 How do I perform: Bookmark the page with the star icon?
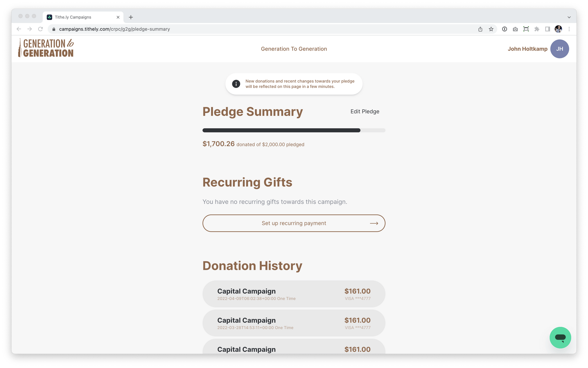[x=491, y=29]
